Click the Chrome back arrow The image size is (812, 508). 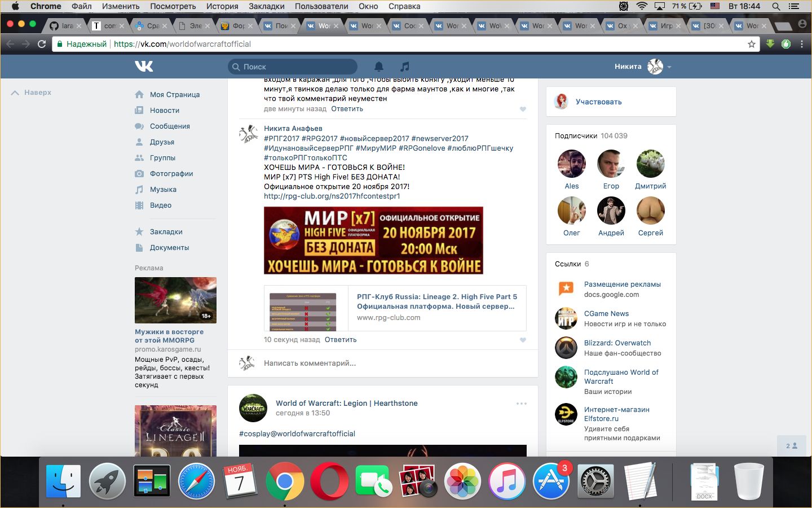[x=10, y=44]
